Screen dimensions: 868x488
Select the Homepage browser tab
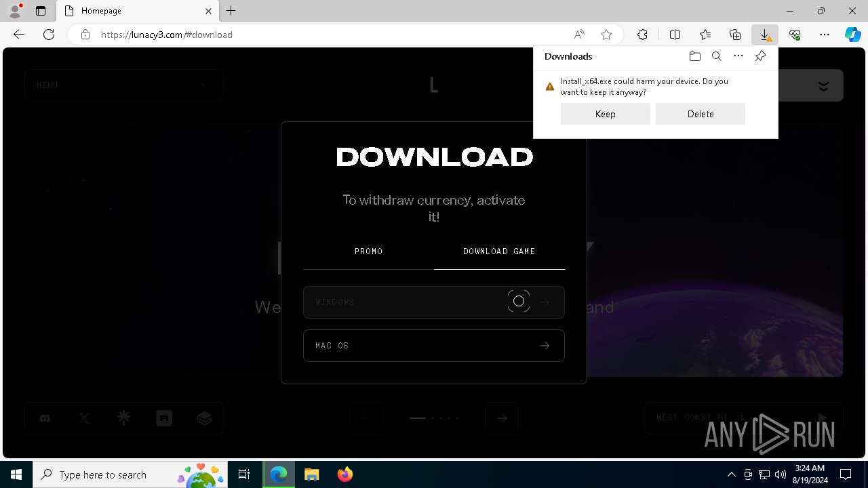pos(138,11)
